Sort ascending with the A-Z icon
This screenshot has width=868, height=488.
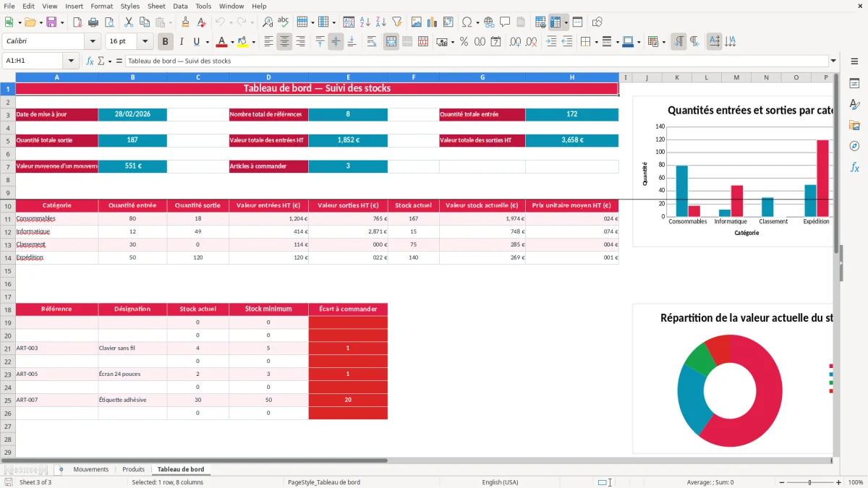365,22
